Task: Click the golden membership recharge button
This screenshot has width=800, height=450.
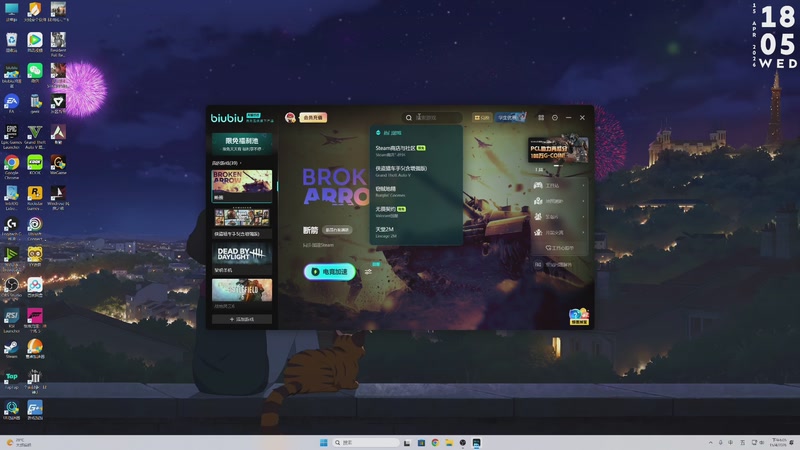Action: tap(313, 117)
